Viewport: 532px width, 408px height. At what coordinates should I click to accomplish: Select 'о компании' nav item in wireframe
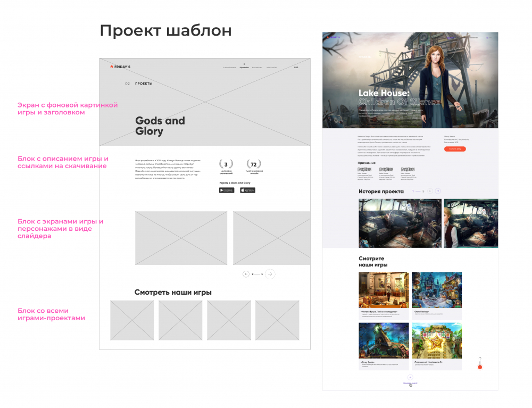tap(229, 68)
